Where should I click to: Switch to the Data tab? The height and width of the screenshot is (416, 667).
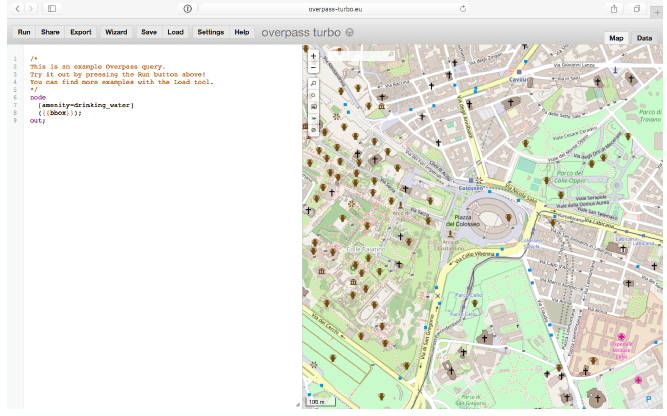pos(644,38)
